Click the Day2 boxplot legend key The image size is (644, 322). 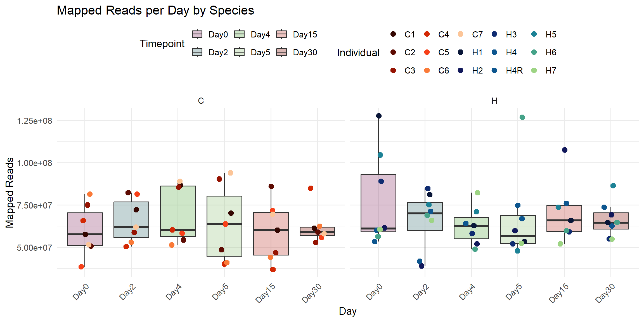197,52
